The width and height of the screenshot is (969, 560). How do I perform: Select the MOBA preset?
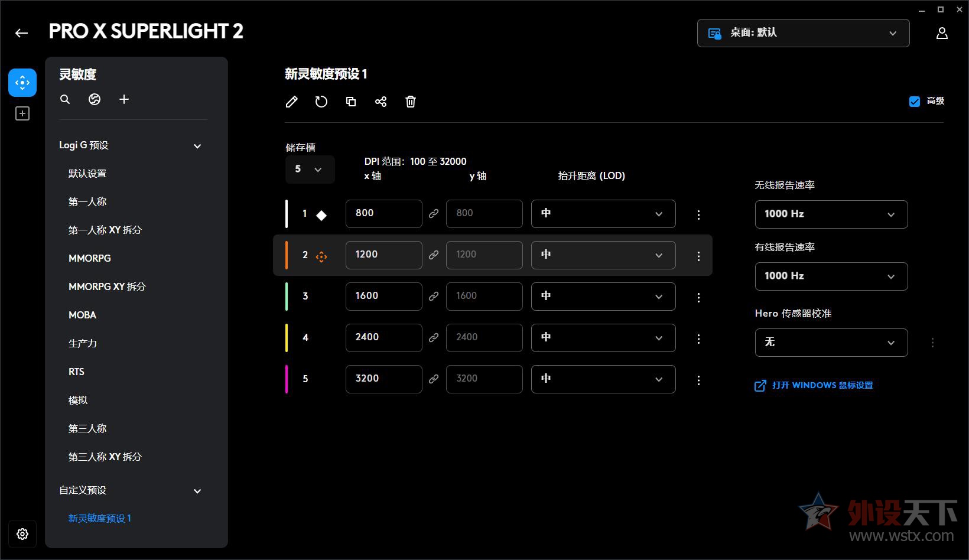(x=82, y=315)
